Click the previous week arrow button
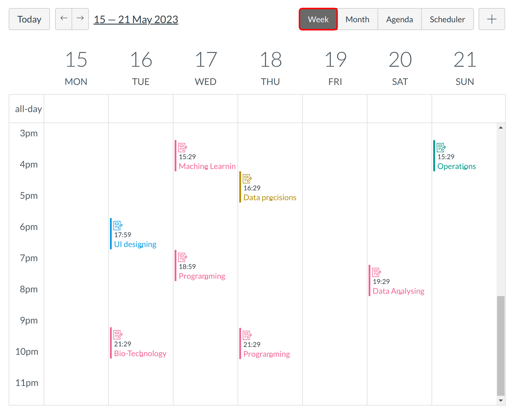Image resolution: width=519 pixels, height=420 pixels. pyautogui.click(x=64, y=19)
